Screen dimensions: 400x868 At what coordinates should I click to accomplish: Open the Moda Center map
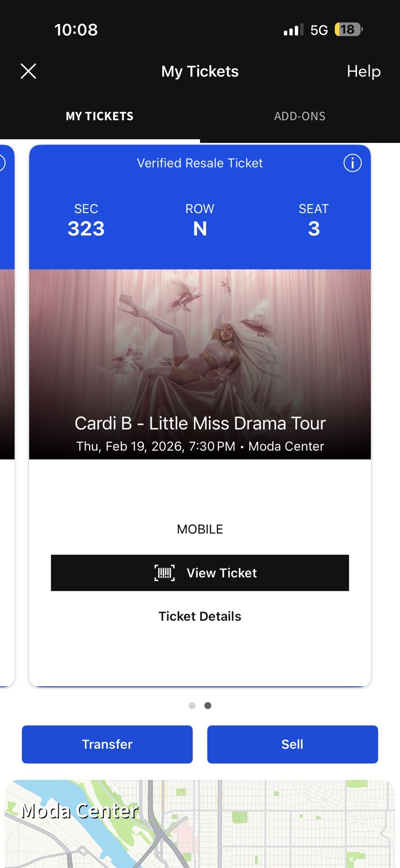tap(200, 823)
